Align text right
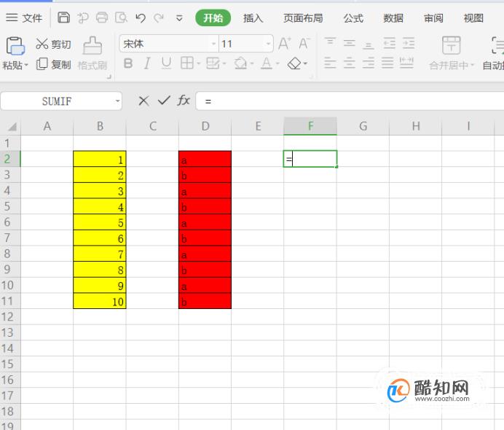The width and height of the screenshot is (504, 430). (369, 63)
